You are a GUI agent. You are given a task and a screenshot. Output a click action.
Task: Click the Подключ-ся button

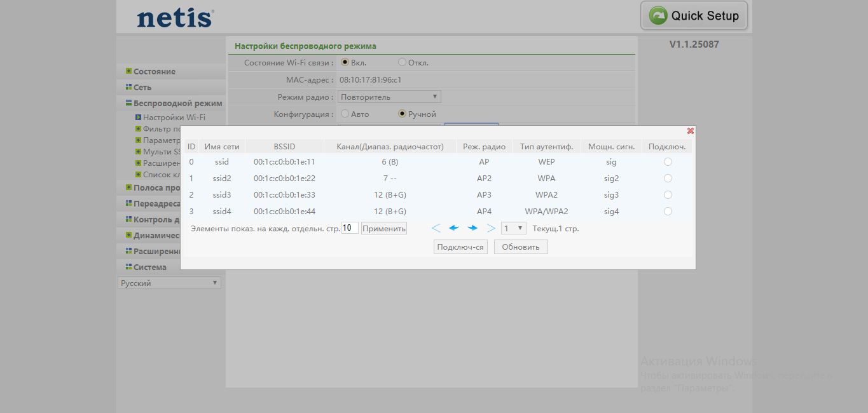460,247
